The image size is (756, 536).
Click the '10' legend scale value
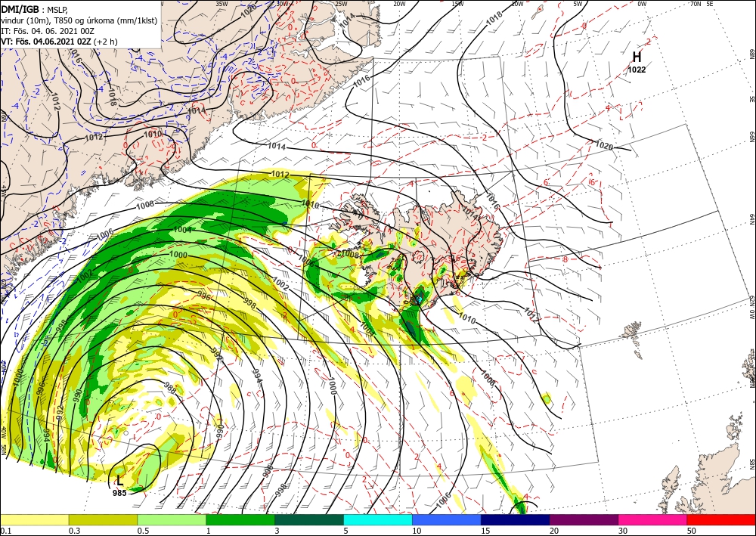coord(417,531)
